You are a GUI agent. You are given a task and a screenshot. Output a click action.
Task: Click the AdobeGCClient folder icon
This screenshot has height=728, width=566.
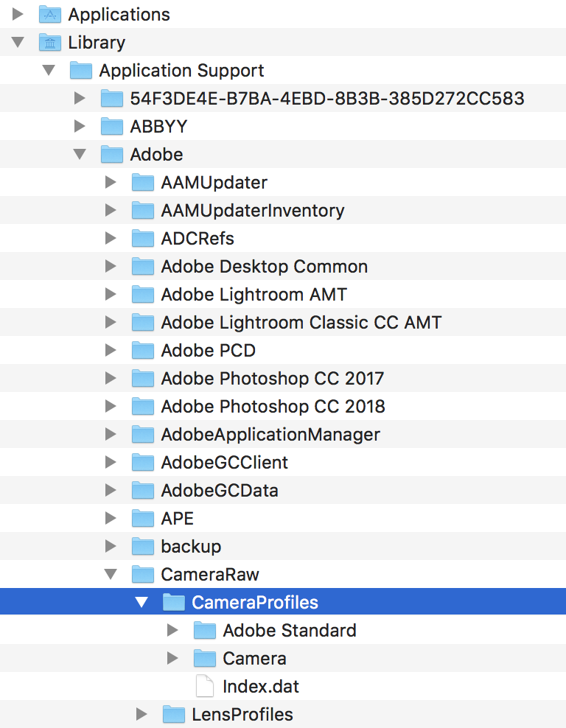click(x=143, y=463)
